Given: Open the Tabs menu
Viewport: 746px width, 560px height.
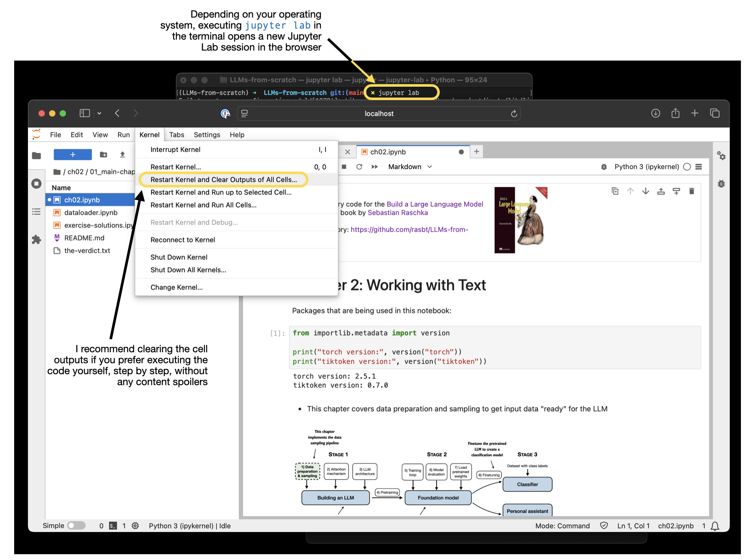Looking at the screenshot, I should [x=177, y=135].
